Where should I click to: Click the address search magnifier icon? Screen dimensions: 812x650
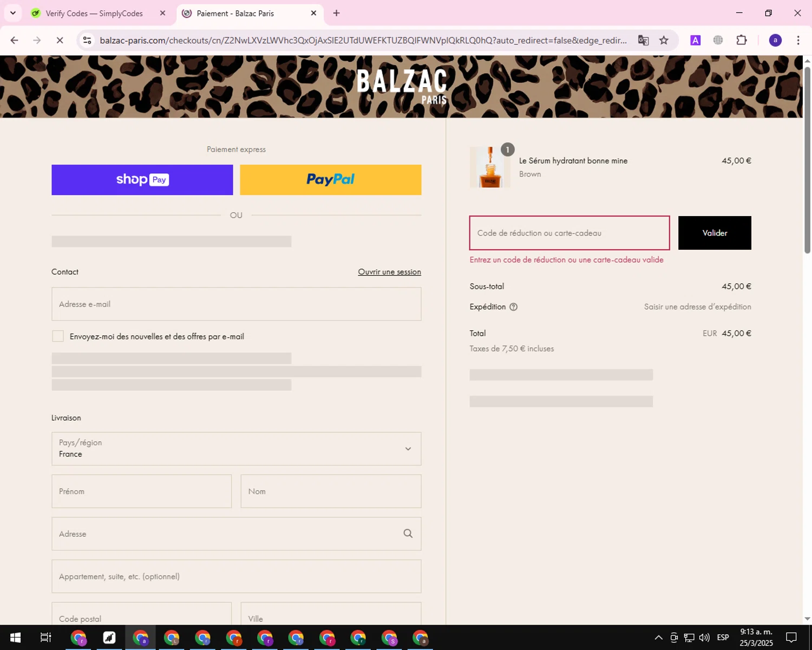point(408,534)
